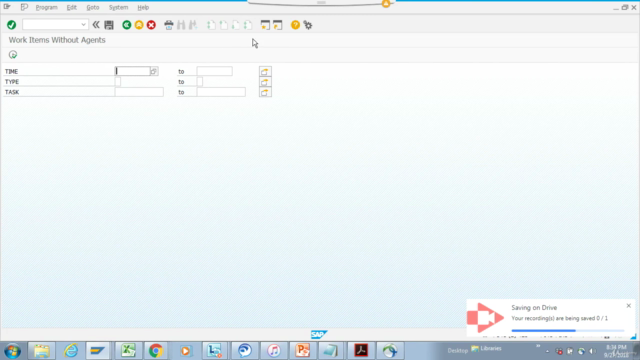Image resolution: width=640 pixels, height=360 pixels.
Task: Click the green Back arrow icon
Action: tap(127, 25)
